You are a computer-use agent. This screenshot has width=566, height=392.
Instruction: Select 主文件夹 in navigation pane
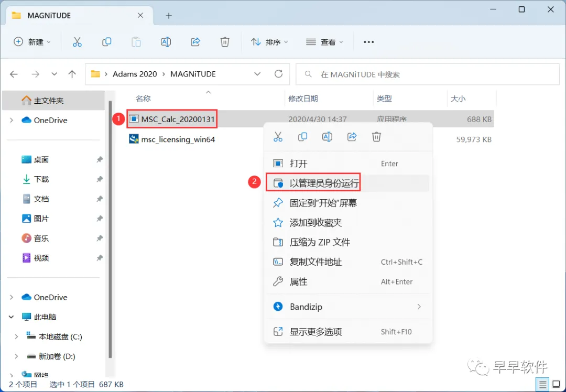click(x=53, y=100)
